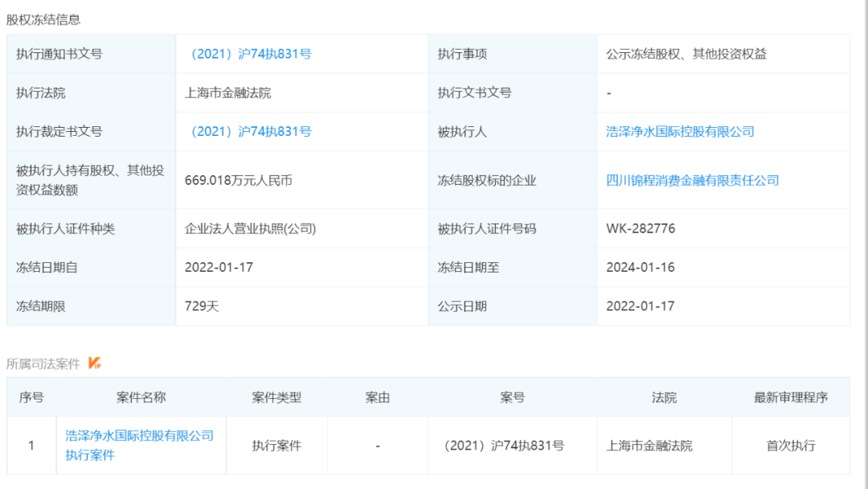Click the 案件名称 column header
Viewport: 868px width, 489px height.
click(x=141, y=397)
